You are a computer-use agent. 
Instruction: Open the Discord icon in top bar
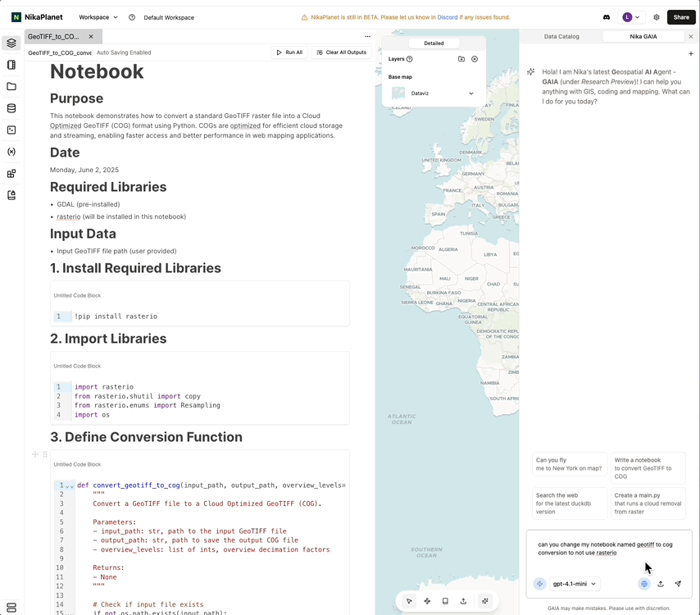[x=607, y=17]
